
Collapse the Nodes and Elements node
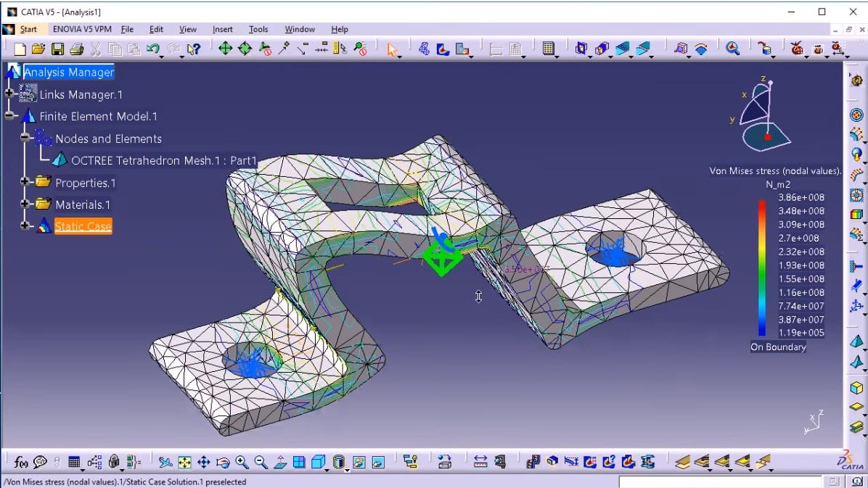25,137
